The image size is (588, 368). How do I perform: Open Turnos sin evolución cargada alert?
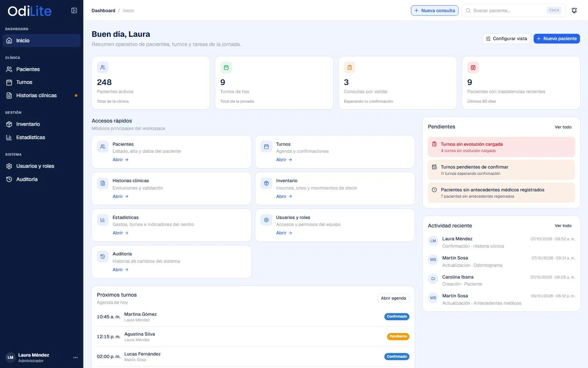501,147
